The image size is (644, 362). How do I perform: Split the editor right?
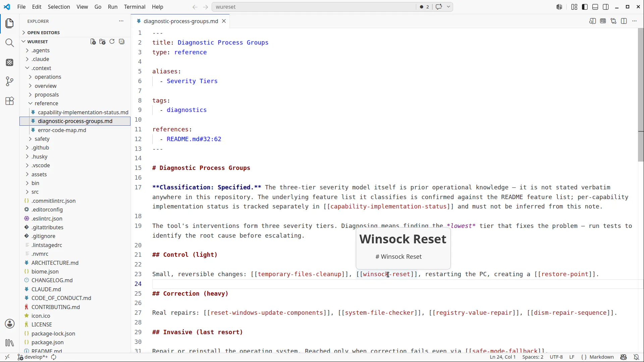(624, 21)
